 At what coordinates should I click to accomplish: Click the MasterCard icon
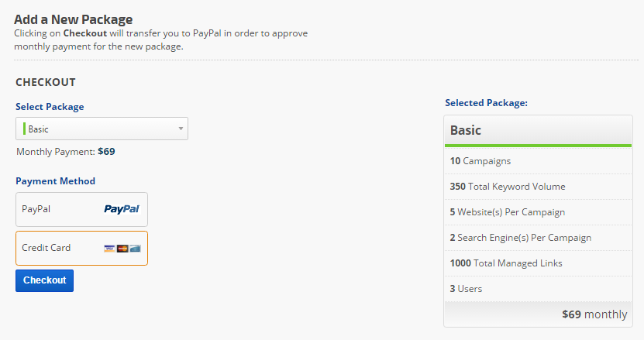[122, 249]
